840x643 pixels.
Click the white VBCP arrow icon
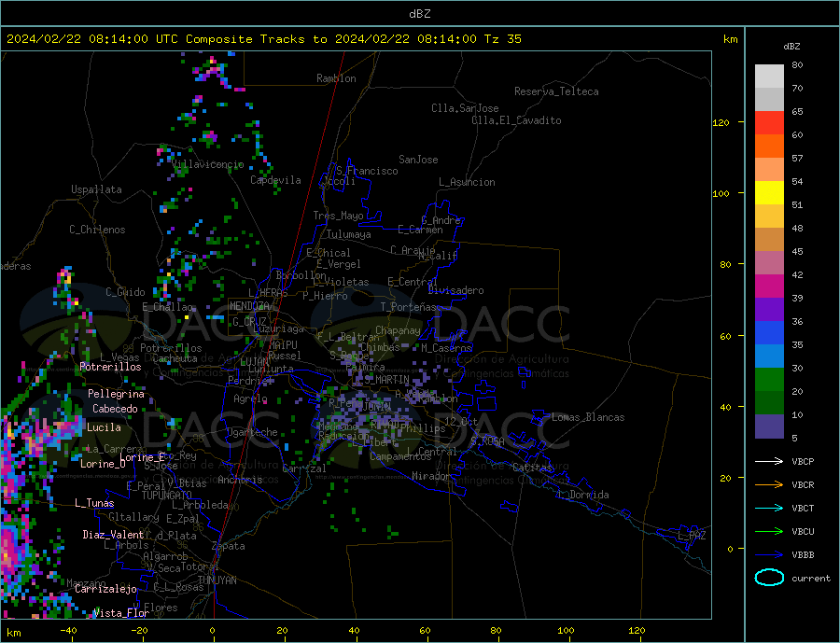pyautogui.click(x=769, y=461)
